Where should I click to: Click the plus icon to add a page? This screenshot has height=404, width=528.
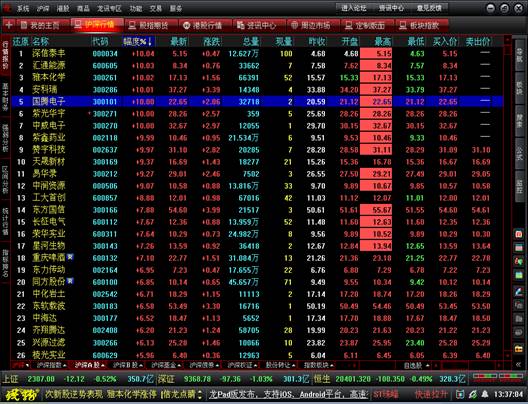tap(9, 25)
